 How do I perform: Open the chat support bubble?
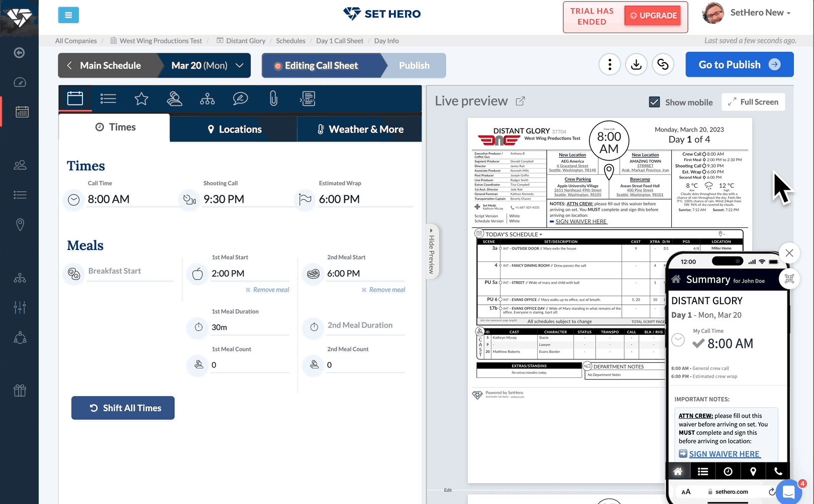tap(789, 491)
